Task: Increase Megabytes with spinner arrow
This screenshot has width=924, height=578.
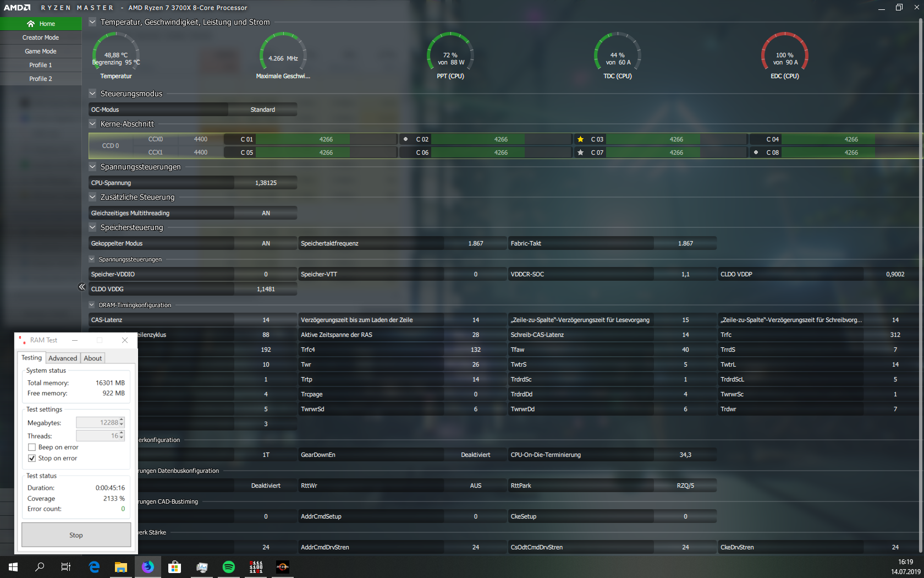Action: click(x=122, y=420)
